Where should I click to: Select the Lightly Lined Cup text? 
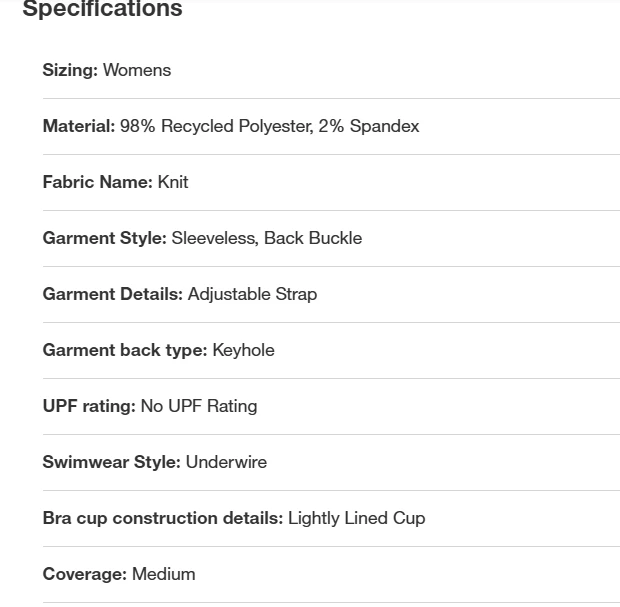356,518
